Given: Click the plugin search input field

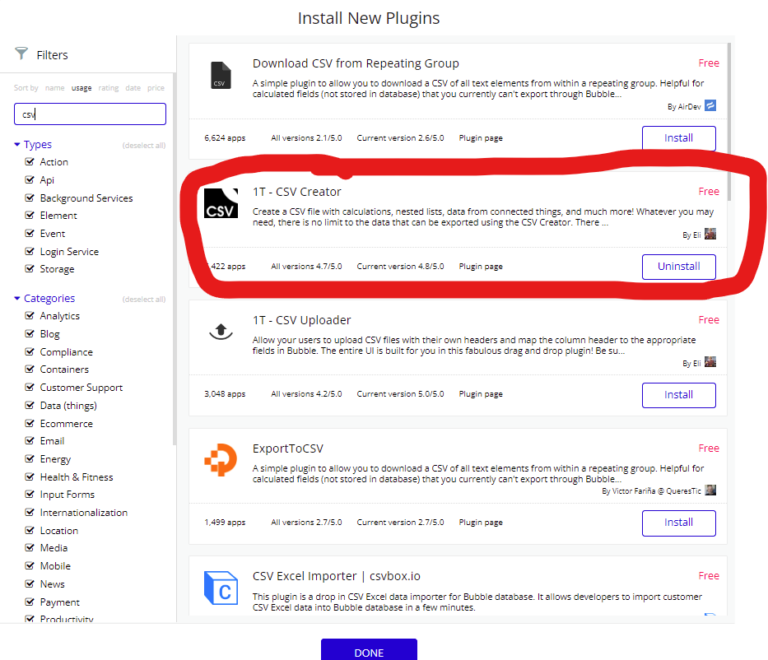Looking at the screenshot, I should 90,114.
